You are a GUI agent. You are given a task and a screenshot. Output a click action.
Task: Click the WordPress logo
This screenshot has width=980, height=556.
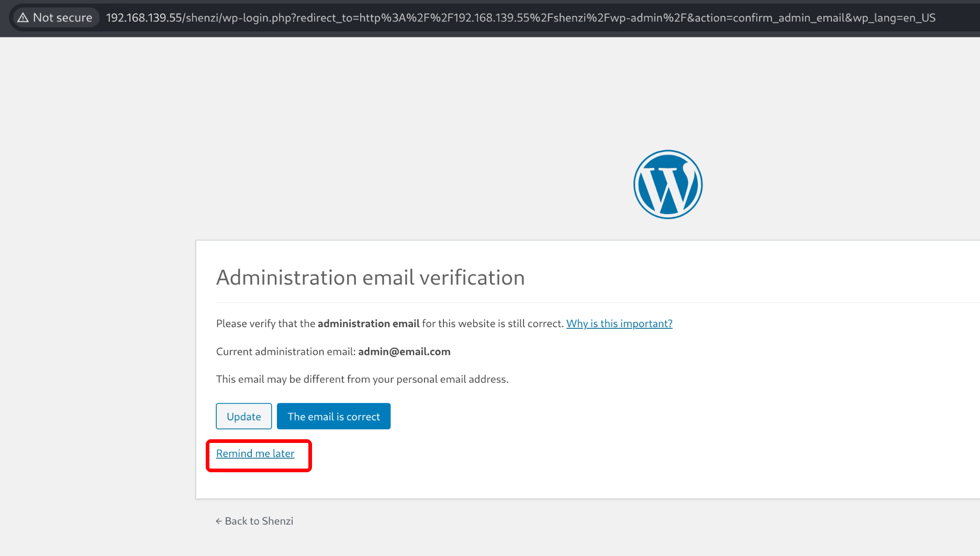tap(667, 184)
